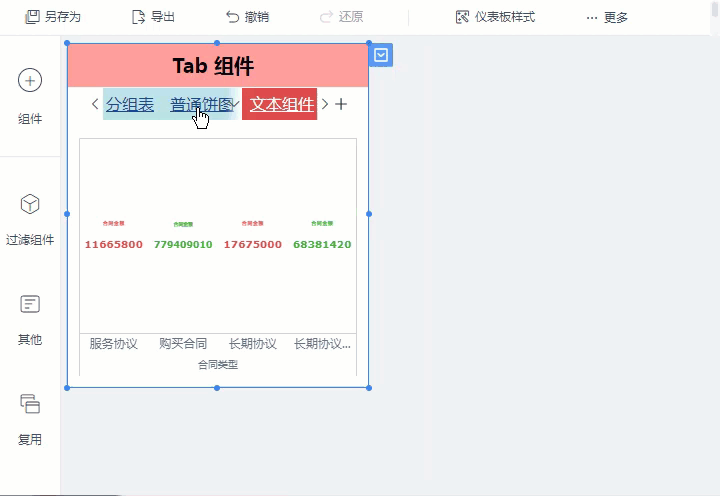The height and width of the screenshot is (496, 720).
Task: Switch to the 文本组件 tab
Action: (281, 104)
